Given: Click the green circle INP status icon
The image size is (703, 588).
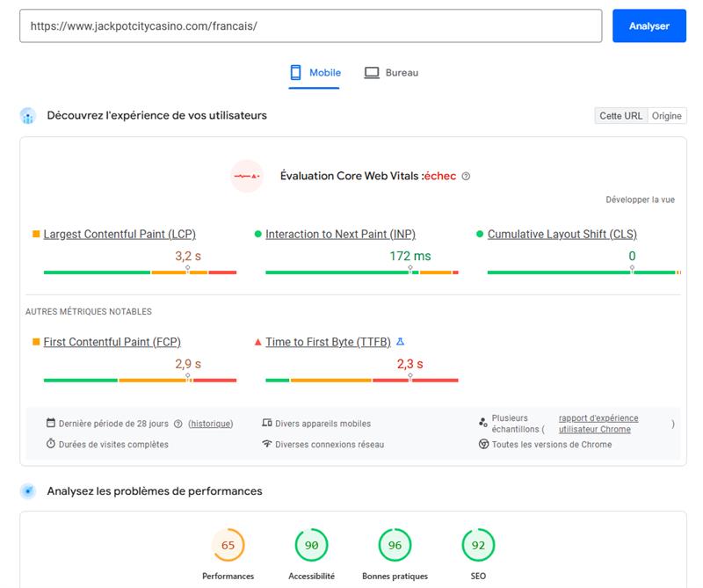Looking at the screenshot, I should point(257,234).
